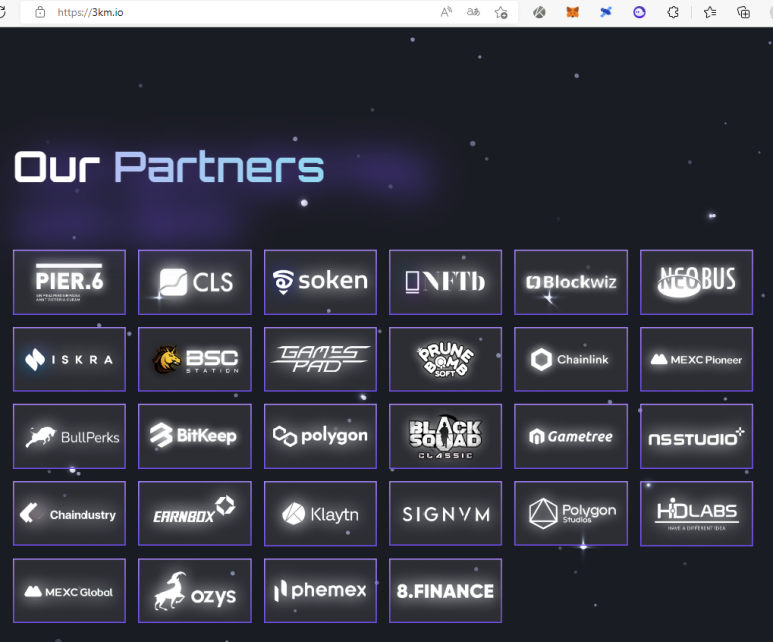Open the Kaikas wallet extension

(539, 12)
